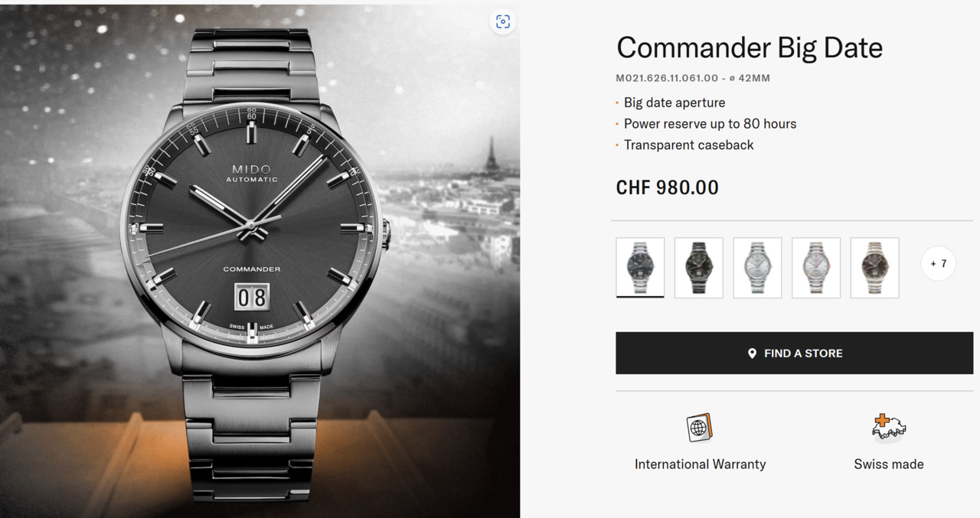
Task: Open the Swiss made text label
Action: point(889,464)
